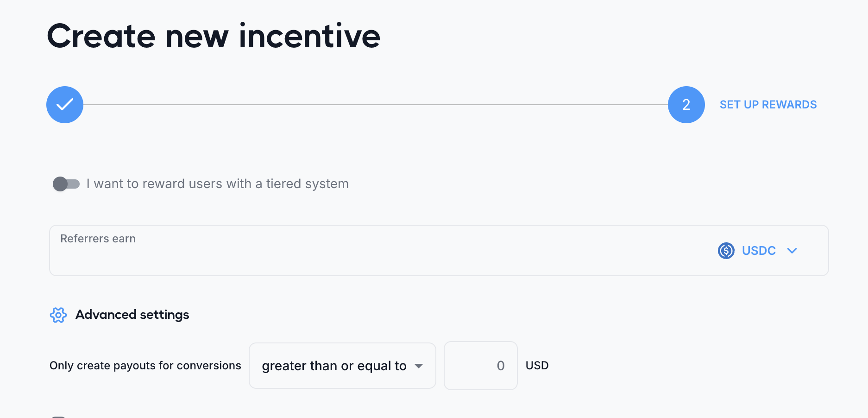Click the USDC token name text
868x418 pixels.
(x=758, y=251)
